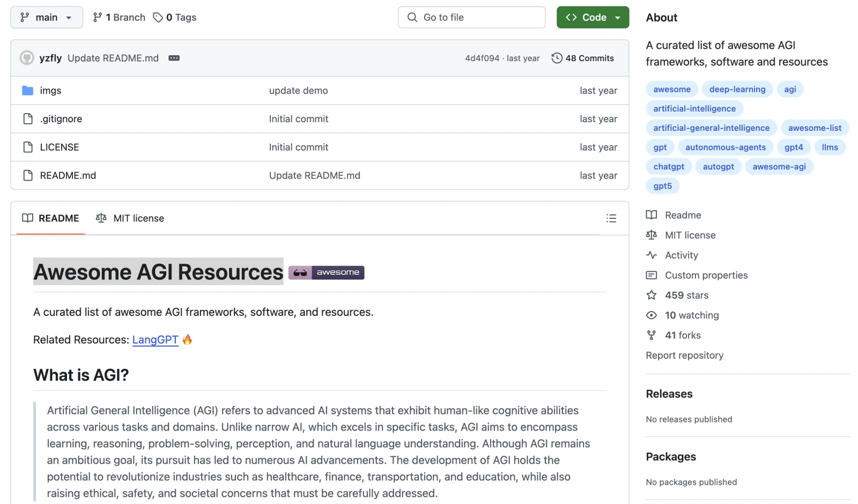View the 0 Tags page
Image resolution: width=858 pixels, height=504 pixels.
tap(175, 17)
